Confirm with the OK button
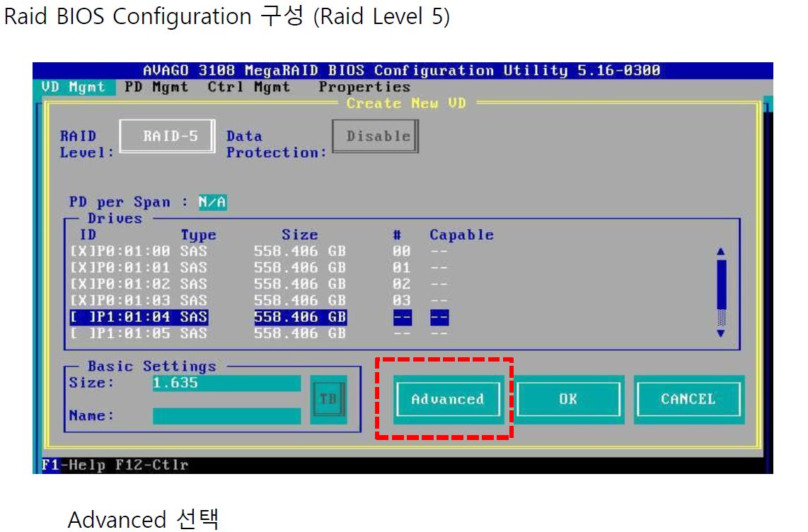The image size is (808, 532). pos(568,400)
